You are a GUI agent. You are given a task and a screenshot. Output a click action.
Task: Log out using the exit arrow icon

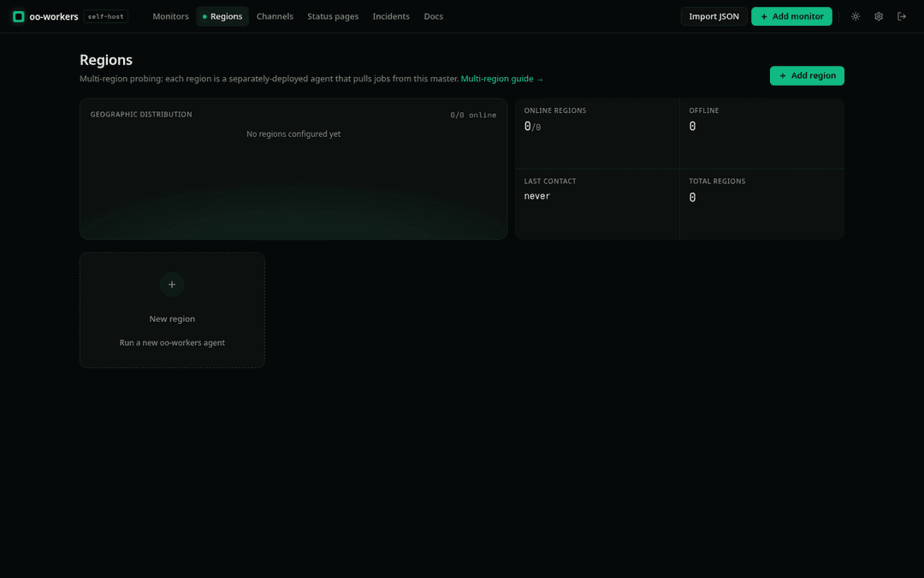pyautogui.click(x=902, y=16)
